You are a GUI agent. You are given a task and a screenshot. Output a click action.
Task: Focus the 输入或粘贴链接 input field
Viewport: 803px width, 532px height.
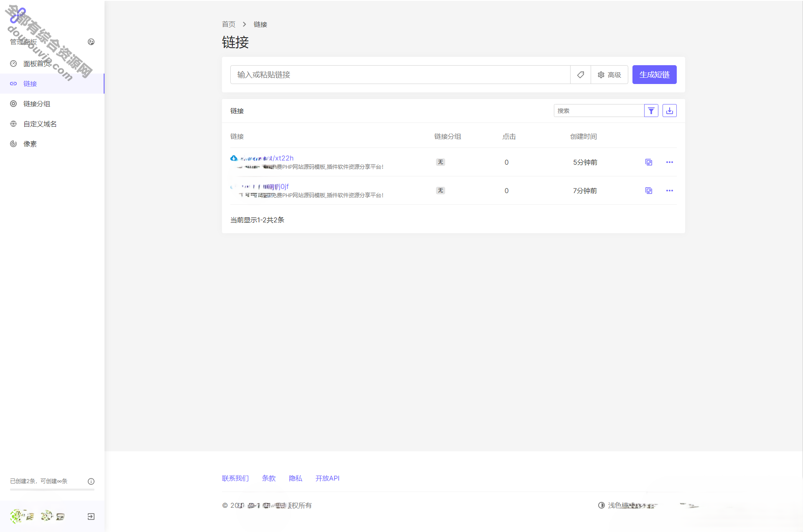(x=400, y=75)
